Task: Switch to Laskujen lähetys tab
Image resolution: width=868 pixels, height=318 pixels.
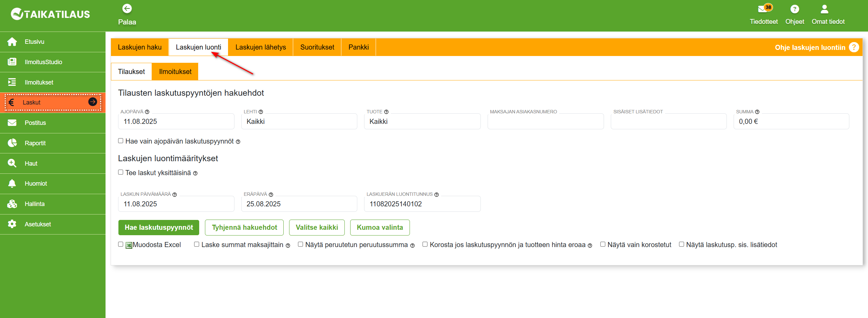Action: (260, 47)
